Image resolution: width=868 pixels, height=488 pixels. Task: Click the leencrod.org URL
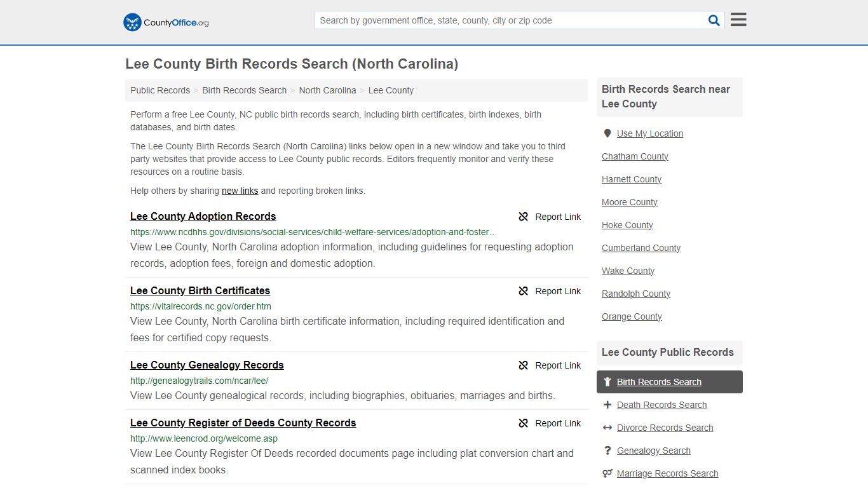click(204, 438)
